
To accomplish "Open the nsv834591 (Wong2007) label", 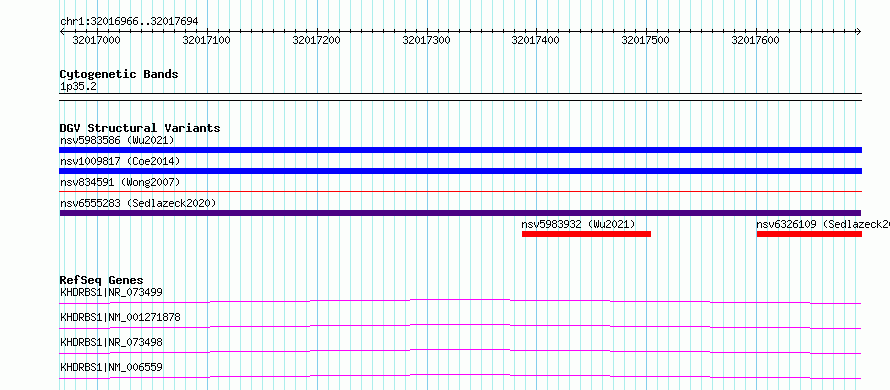I will click(x=120, y=182).
